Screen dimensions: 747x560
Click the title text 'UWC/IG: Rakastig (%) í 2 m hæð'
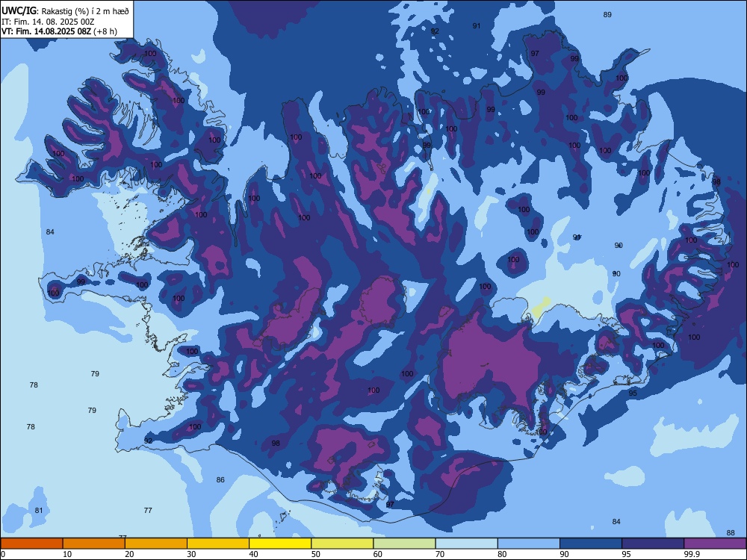click(x=65, y=11)
